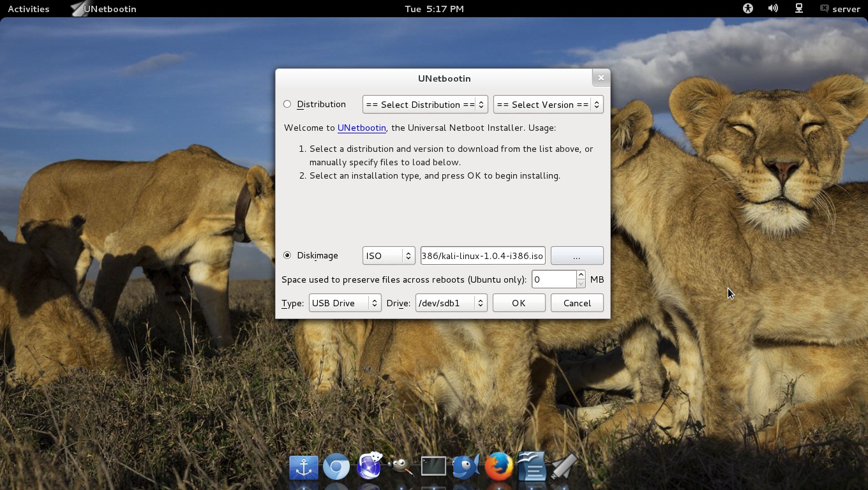Select the Diskimage radio button
868x490 pixels.
pyautogui.click(x=287, y=255)
